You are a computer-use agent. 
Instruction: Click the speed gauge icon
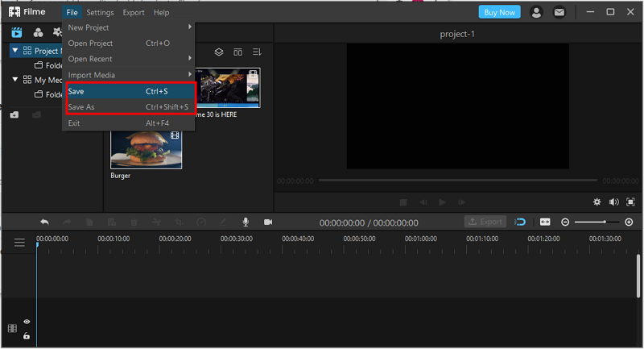[x=201, y=222]
